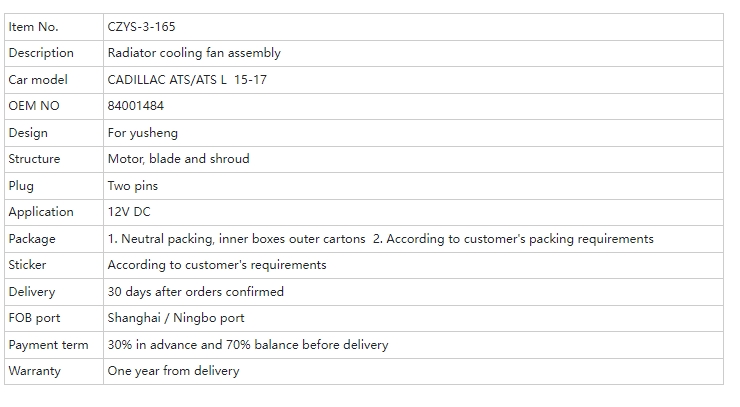Click the 'Item No.' row label
Image resolution: width=740 pixels, height=407 pixels.
(x=33, y=27)
